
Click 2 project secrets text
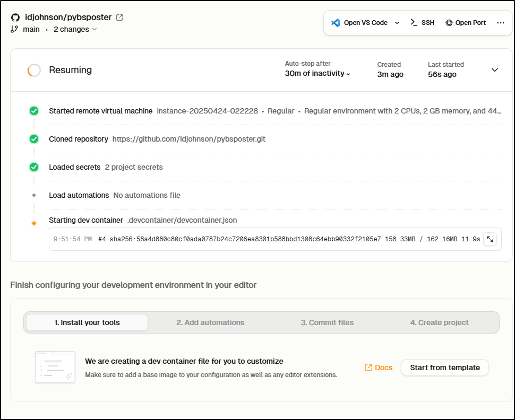tap(134, 167)
